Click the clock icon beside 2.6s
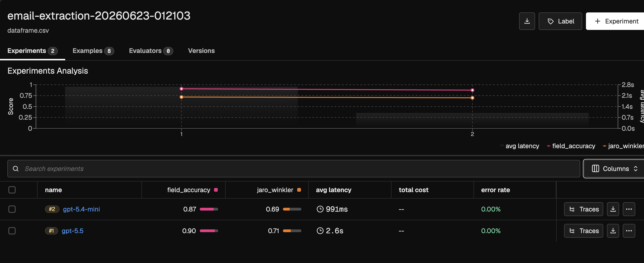 (x=320, y=231)
